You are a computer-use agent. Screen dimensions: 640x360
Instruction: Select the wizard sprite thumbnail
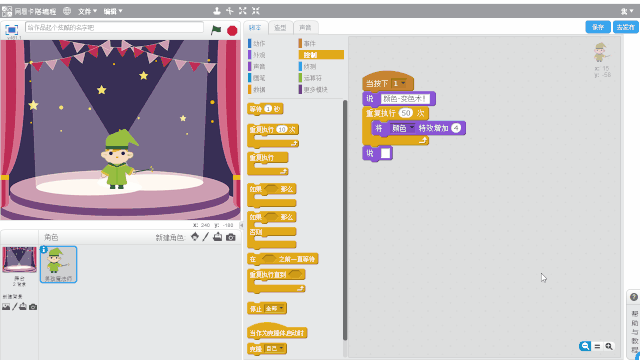point(58,264)
